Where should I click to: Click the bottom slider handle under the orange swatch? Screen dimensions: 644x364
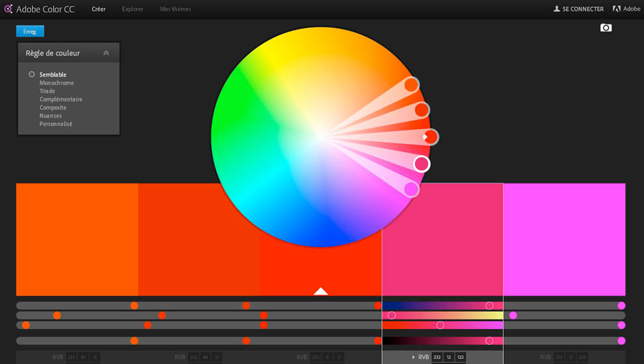(x=135, y=340)
